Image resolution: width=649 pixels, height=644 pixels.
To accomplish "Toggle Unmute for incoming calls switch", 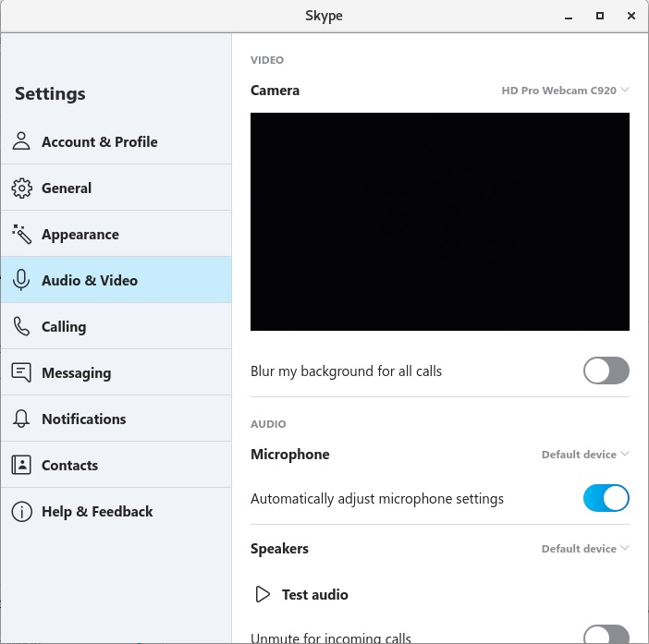I will click(x=606, y=634).
